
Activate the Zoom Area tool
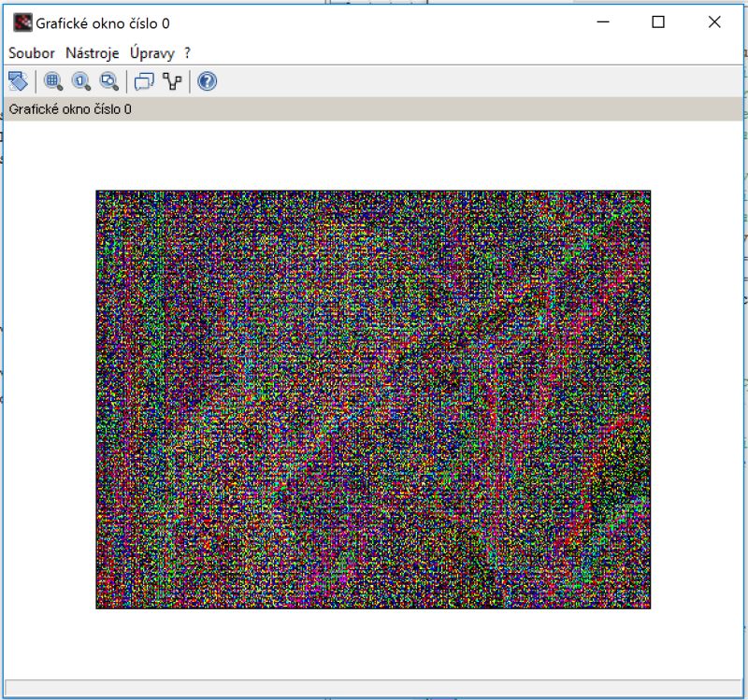[52, 82]
